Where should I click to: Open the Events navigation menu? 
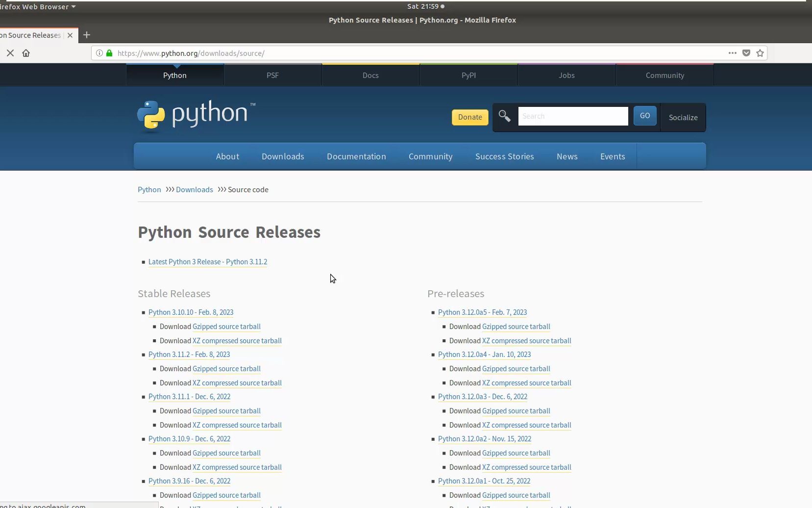pos(613,156)
